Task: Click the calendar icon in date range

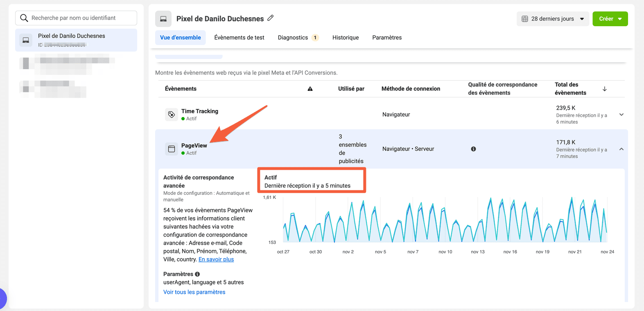Action: (525, 19)
